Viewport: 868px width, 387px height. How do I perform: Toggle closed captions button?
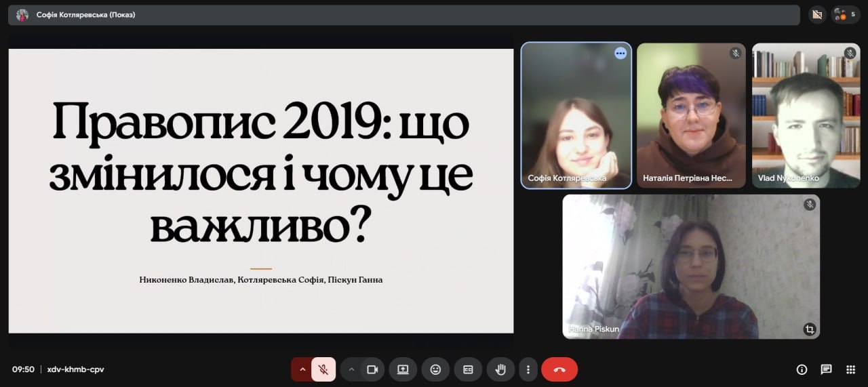(x=468, y=369)
